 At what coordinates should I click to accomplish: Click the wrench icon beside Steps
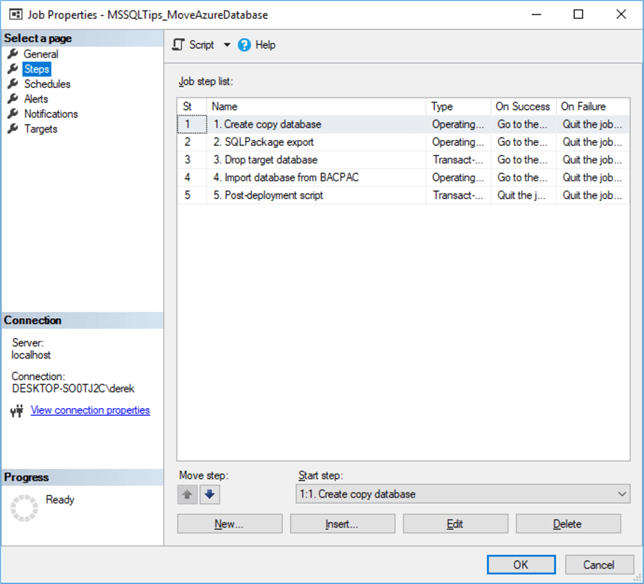click(x=13, y=69)
